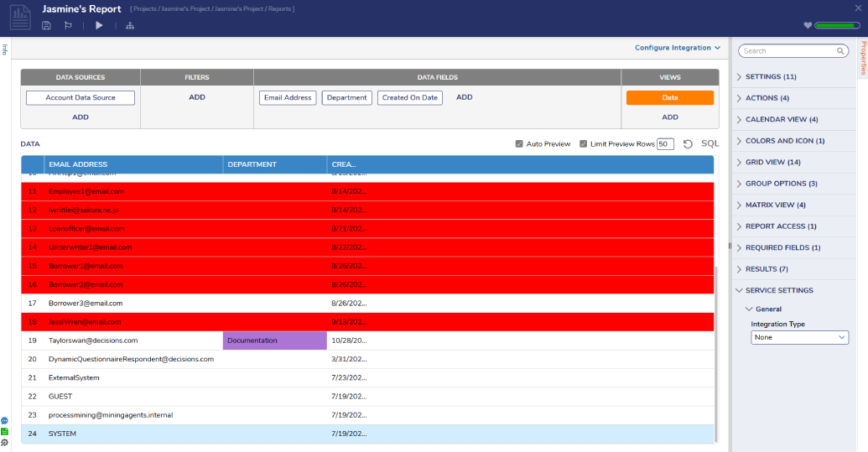The image size is (868, 452).
Task: Select JessiWren@email.com row
Action: 367,322
